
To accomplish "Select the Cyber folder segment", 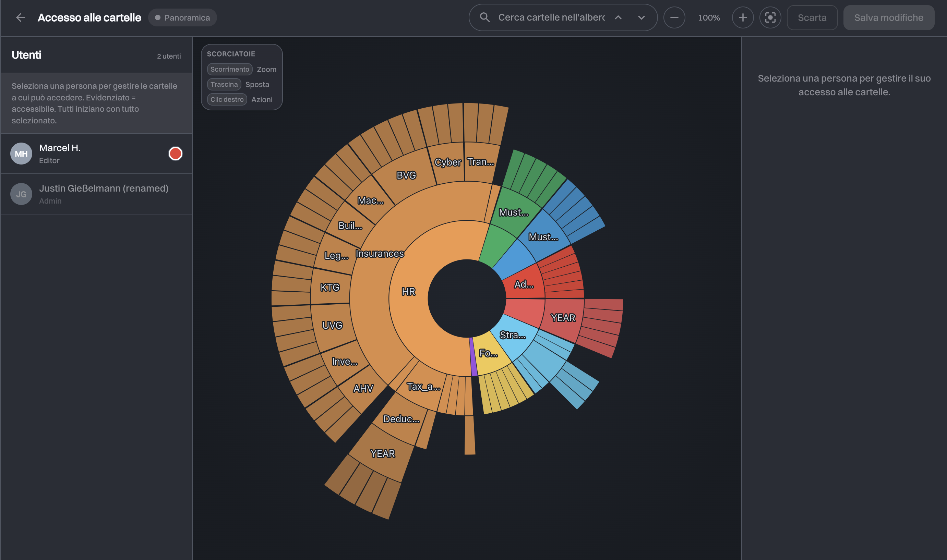I will [448, 162].
